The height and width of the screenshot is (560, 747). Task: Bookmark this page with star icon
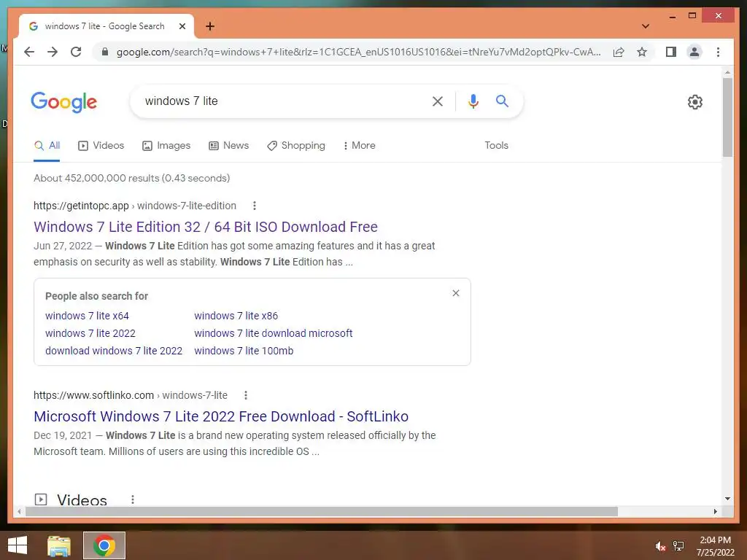[x=642, y=52]
